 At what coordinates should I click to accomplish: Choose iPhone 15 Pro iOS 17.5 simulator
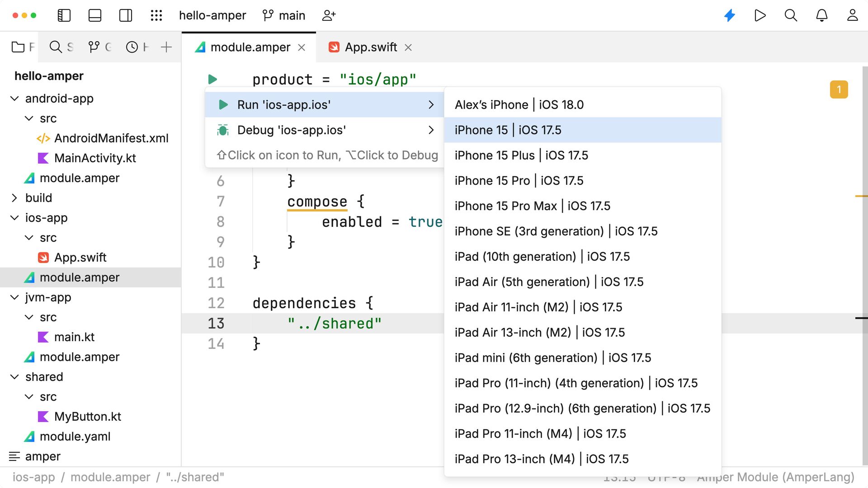[x=583, y=181]
